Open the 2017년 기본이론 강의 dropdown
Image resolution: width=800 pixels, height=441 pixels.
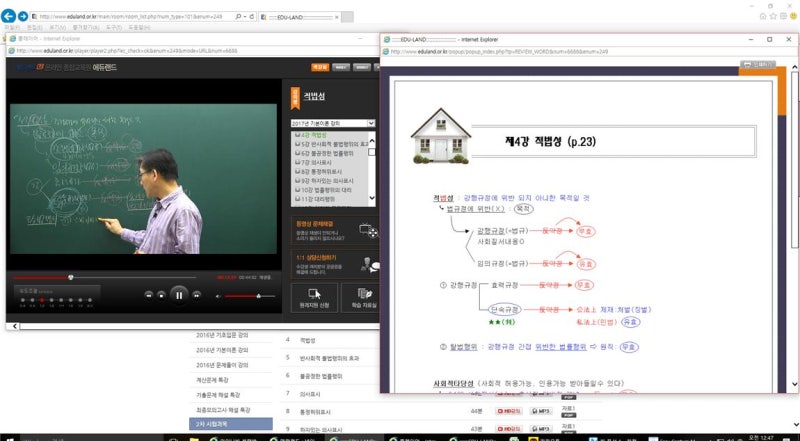[333, 124]
